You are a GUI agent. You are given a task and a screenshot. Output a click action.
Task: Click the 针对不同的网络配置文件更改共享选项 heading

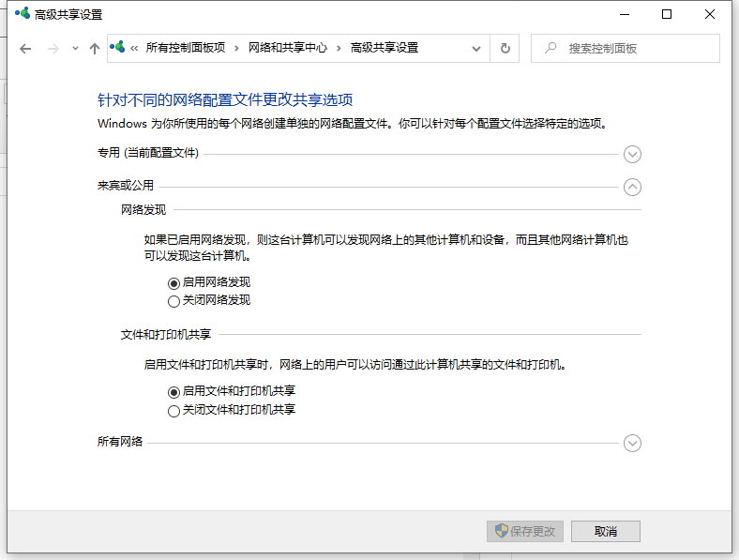pos(225,100)
